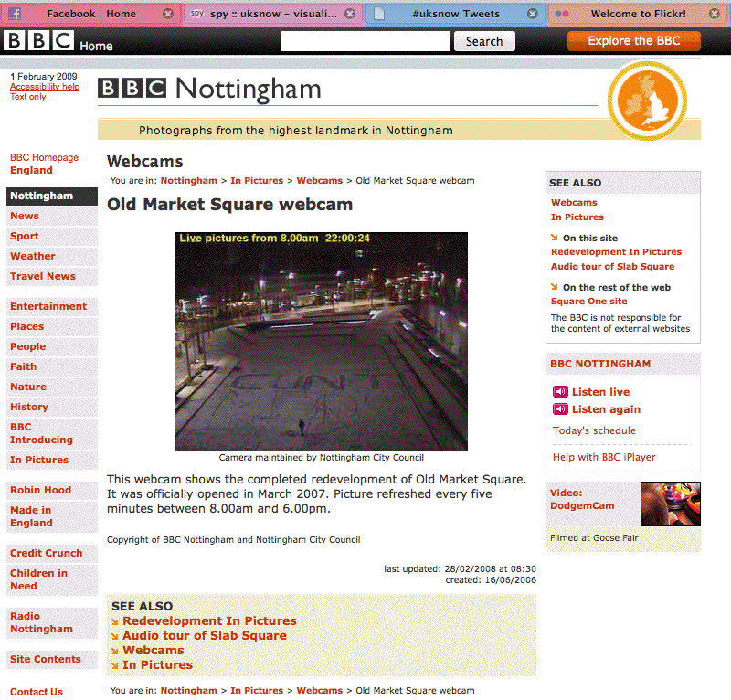The image size is (731, 700).
Task: Open Help with BBC iPlayer link
Action: 604,457
